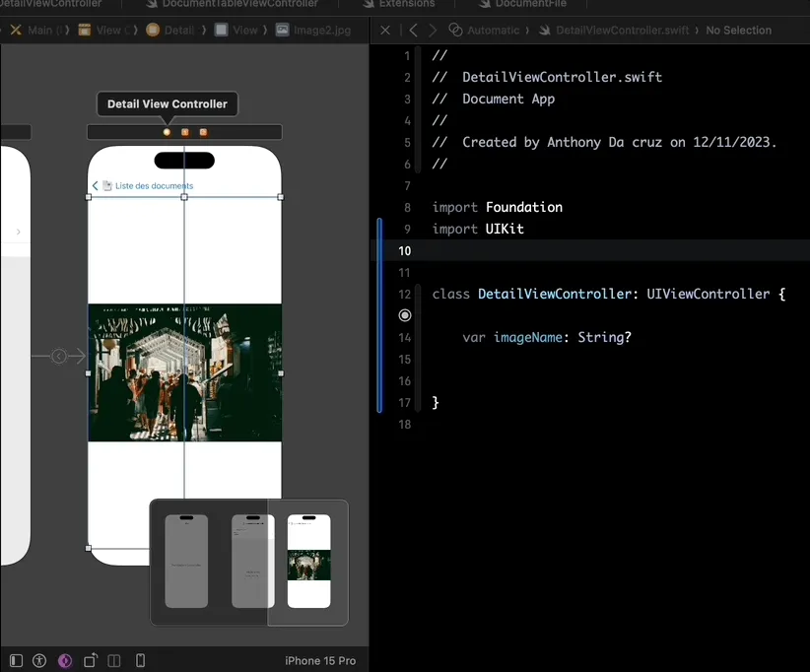This screenshot has height=672, width=810.
Task: Change device orientation with rotate icon
Action: click(91, 660)
